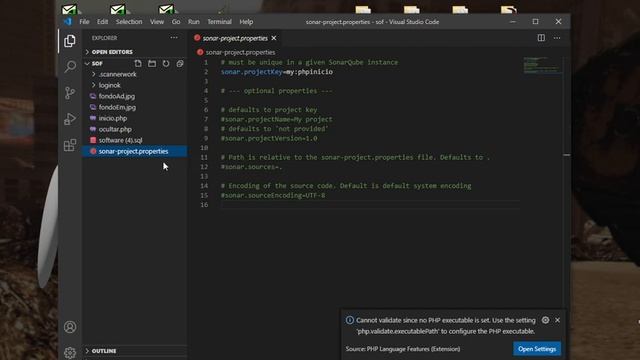
Task: Open the Explorer view in activity bar
Action: (x=70, y=41)
